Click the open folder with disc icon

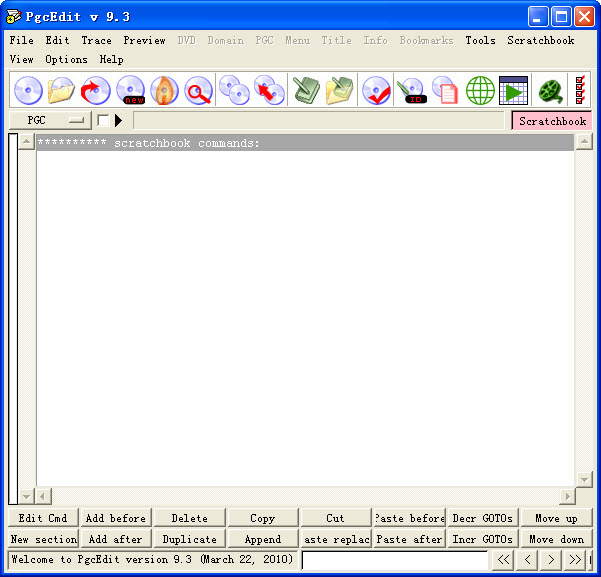pyautogui.click(x=61, y=90)
